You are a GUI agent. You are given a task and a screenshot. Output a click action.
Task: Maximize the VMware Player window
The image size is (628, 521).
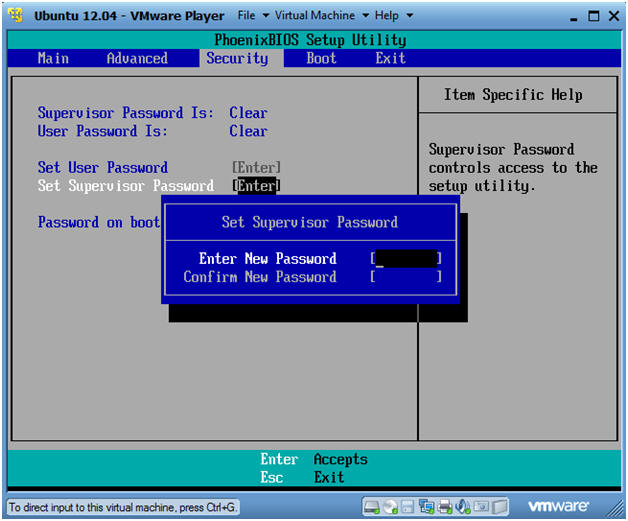pos(594,16)
